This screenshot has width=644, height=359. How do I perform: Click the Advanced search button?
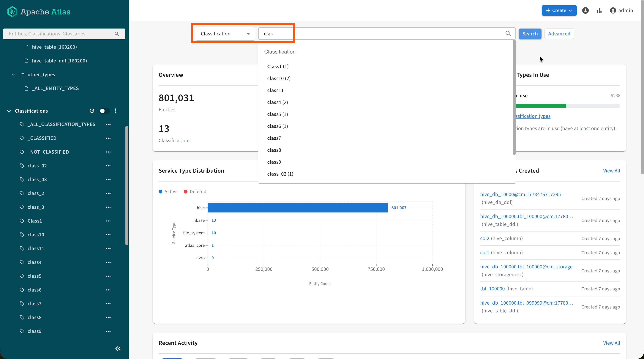tap(559, 34)
